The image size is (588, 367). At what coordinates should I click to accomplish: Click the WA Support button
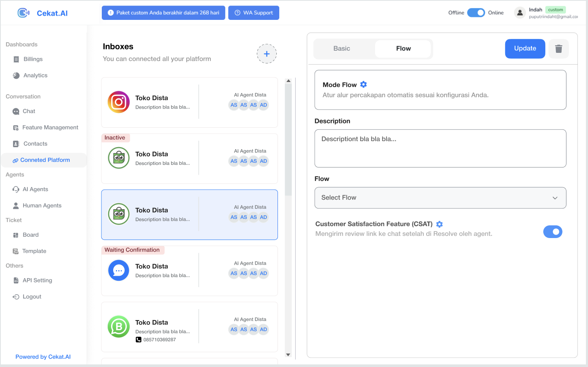click(x=253, y=13)
